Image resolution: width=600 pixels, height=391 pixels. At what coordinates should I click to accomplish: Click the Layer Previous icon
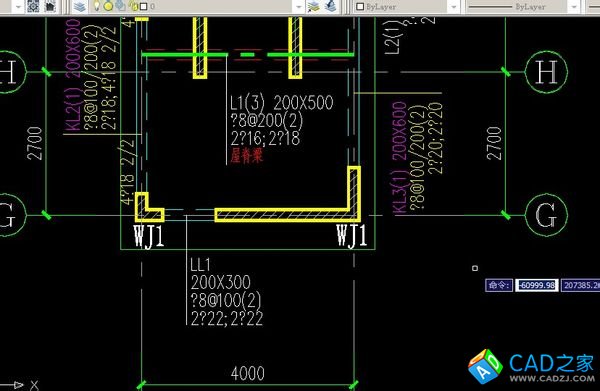(x=331, y=6)
